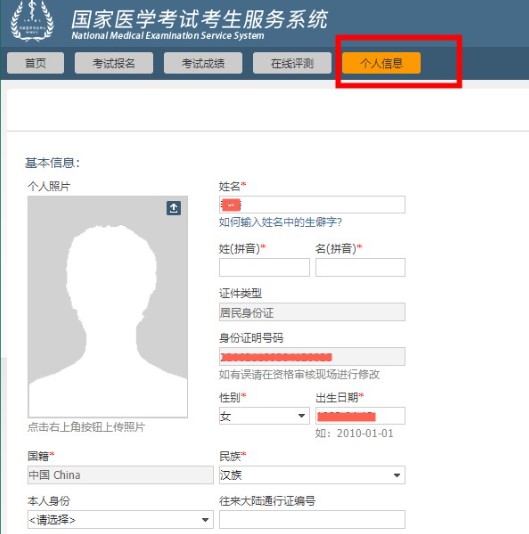Viewport: 529px width, 534px height.
Task: Select the 个人信息 tab
Action: tap(382, 63)
